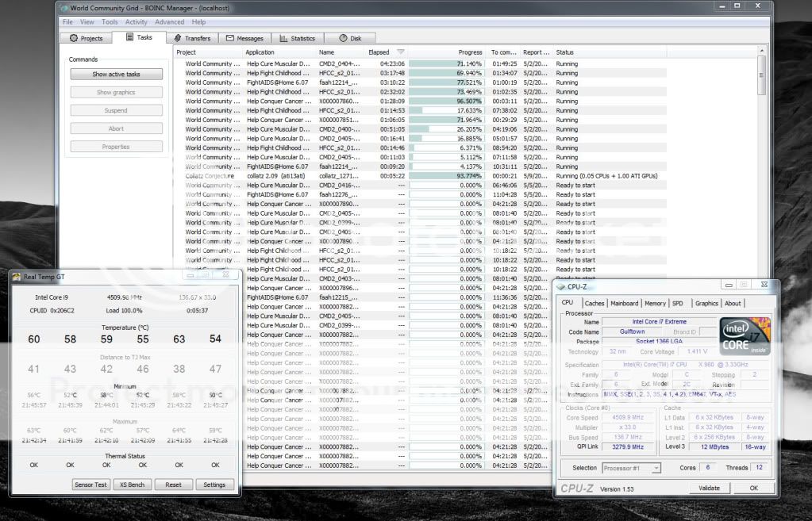Open the Advanced menu in BOINC Manager
Viewport: 812px width, 521px height.
(169, 22)
